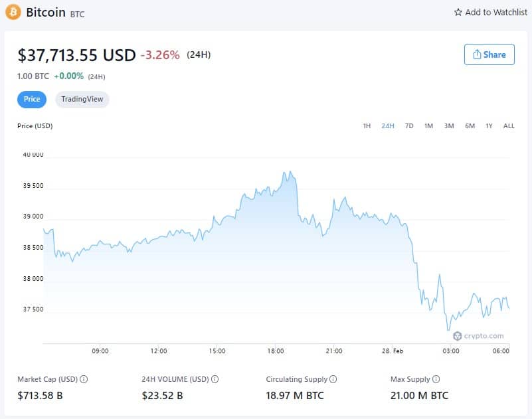
Task: Select the Price chart view
Action: [32, 99]
